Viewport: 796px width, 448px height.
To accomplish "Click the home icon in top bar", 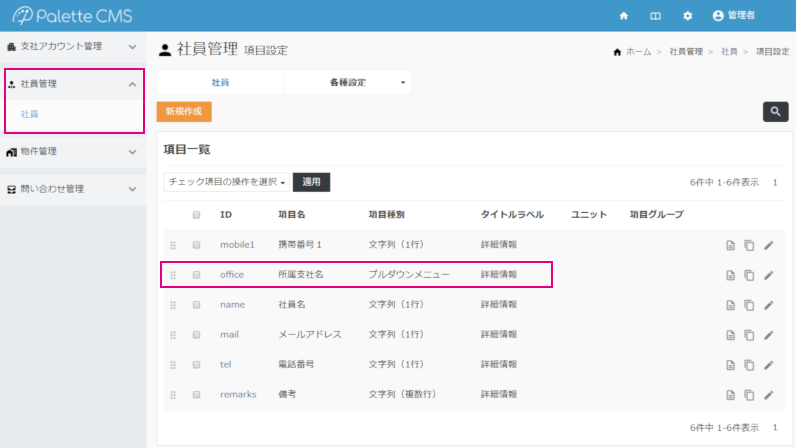I will pyautogui.click(x=624, y=16).
